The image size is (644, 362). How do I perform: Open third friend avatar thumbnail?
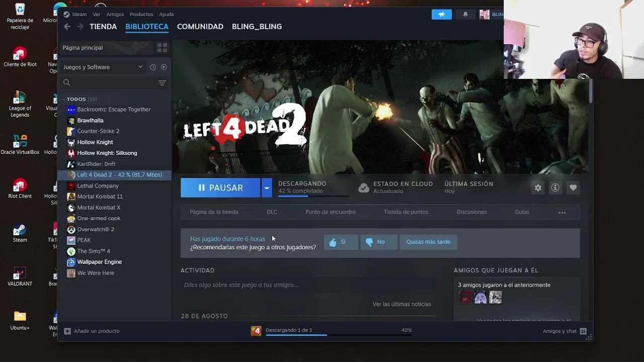pos(496,298)
